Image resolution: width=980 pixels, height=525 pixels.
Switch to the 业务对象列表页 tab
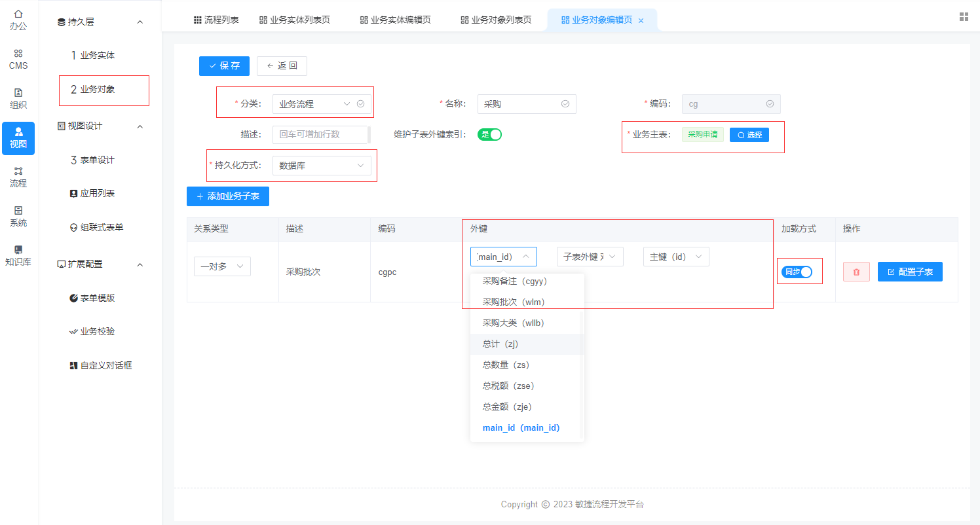pyautogui.click(x=496, y=20)
